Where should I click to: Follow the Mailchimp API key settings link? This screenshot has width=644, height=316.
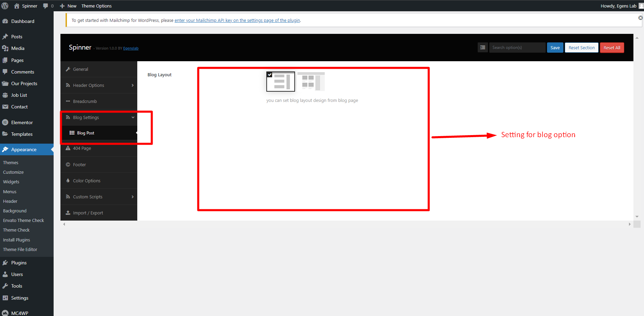[x=237, y=20]
